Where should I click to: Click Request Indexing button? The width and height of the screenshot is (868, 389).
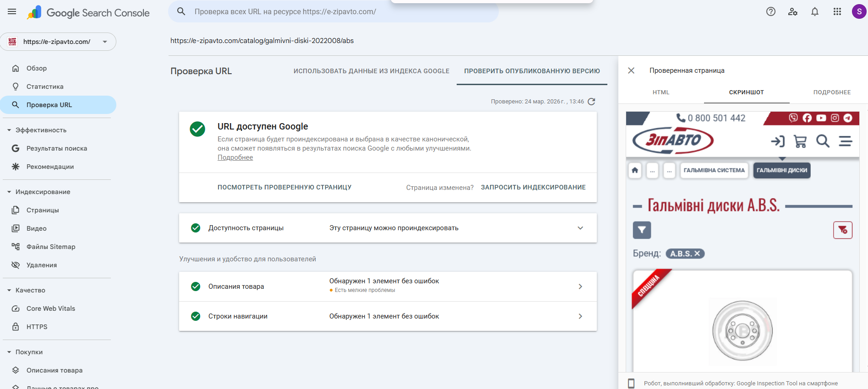tap(533, 187)
